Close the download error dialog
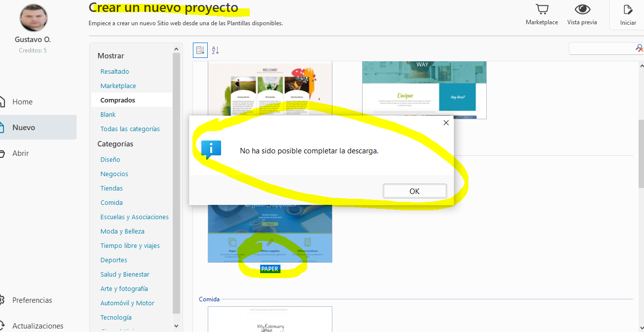 446,123
